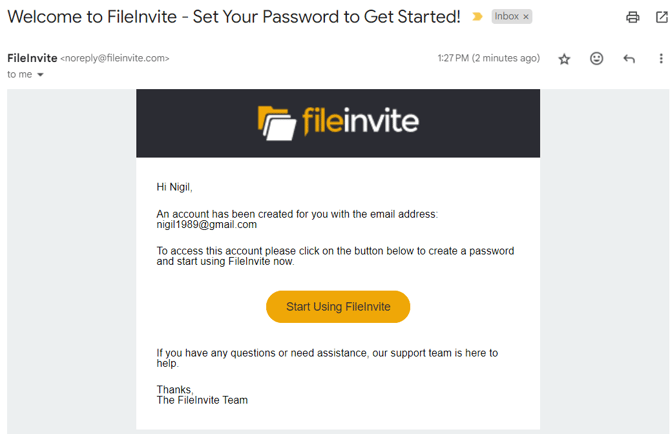Expand recipient details next to "to me"

click(41, 75)
